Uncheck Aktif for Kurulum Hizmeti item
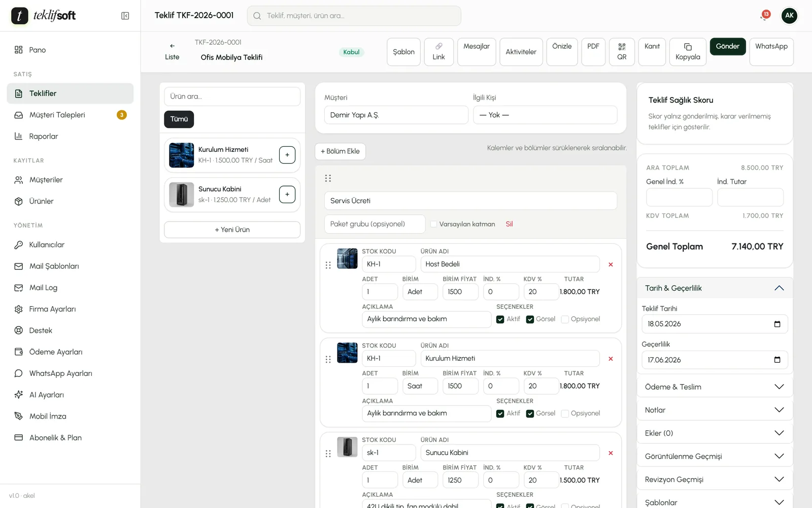This screenshot has width=812, height=508. click(x=500, y=414)
